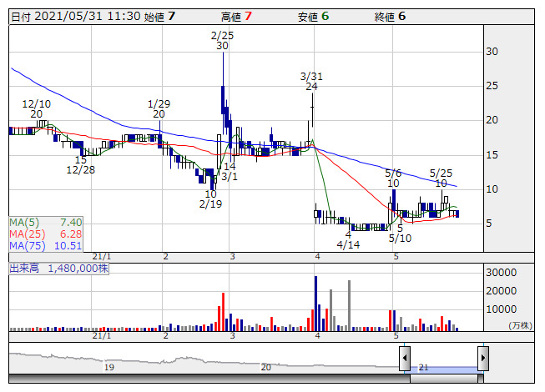Select the MA(25) legend entry

click(46, 234)
